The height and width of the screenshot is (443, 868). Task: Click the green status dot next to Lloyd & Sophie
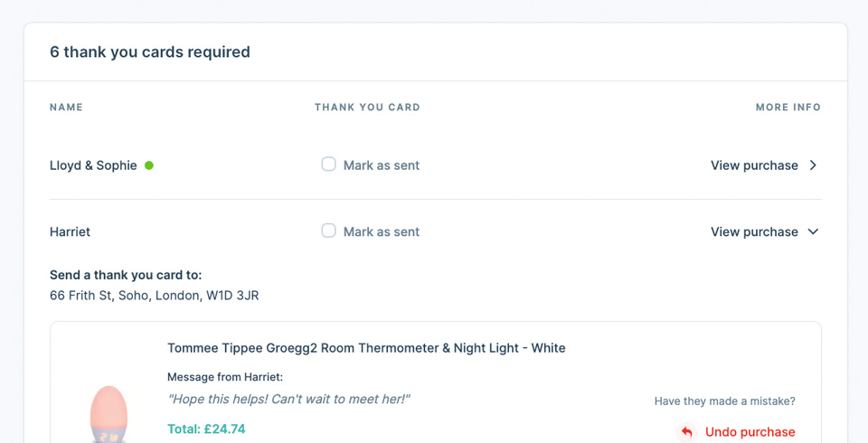coord(149,165)
